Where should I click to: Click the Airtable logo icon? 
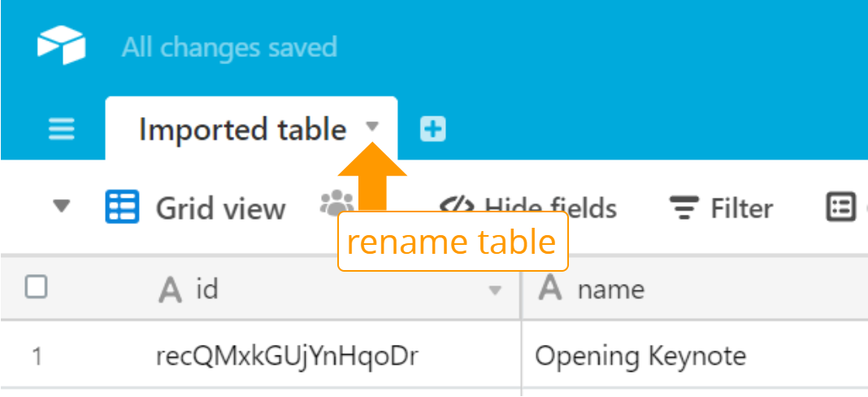(61, 46)
